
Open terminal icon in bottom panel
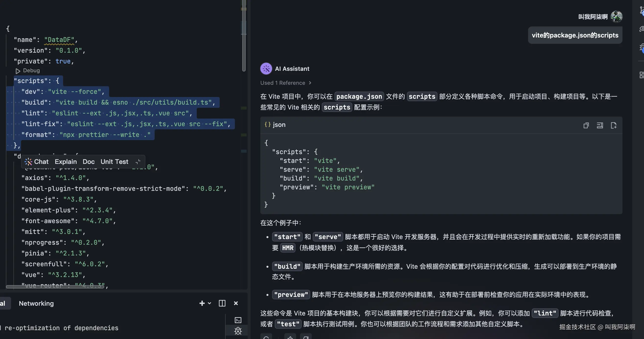[238, 320]
